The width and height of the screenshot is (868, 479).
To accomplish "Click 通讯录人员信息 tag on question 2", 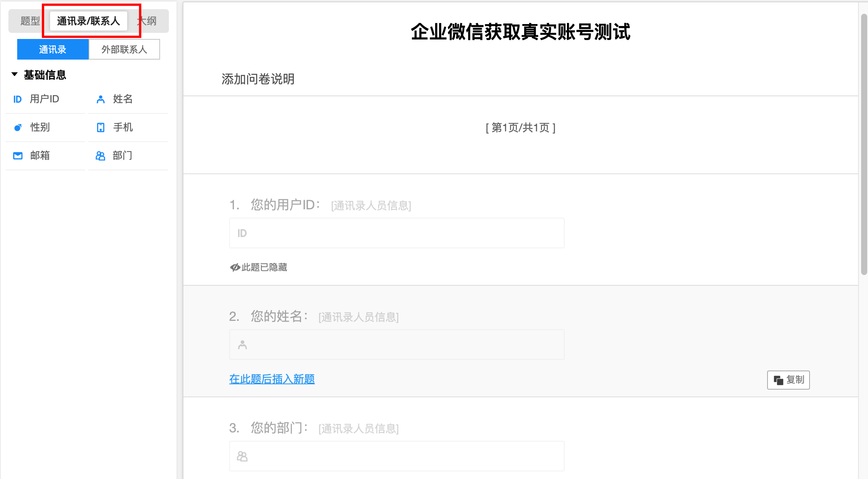I will tap(358, 317).
